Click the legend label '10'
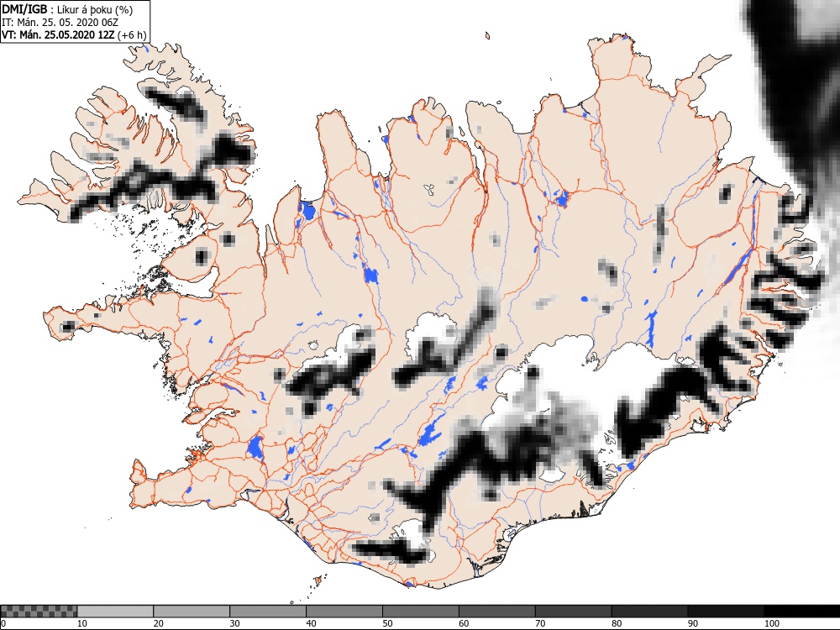840x630 pixels. pyautogui.click(x=82, y=623)
